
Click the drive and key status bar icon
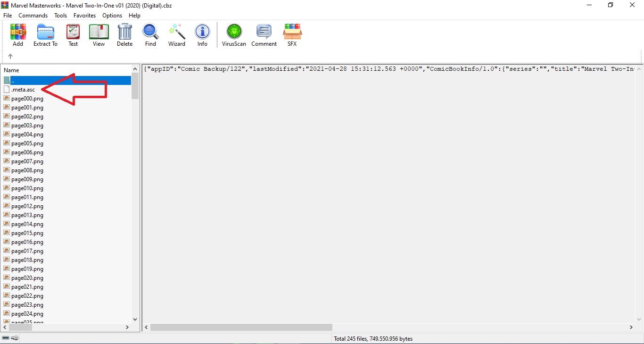(10, 338)
